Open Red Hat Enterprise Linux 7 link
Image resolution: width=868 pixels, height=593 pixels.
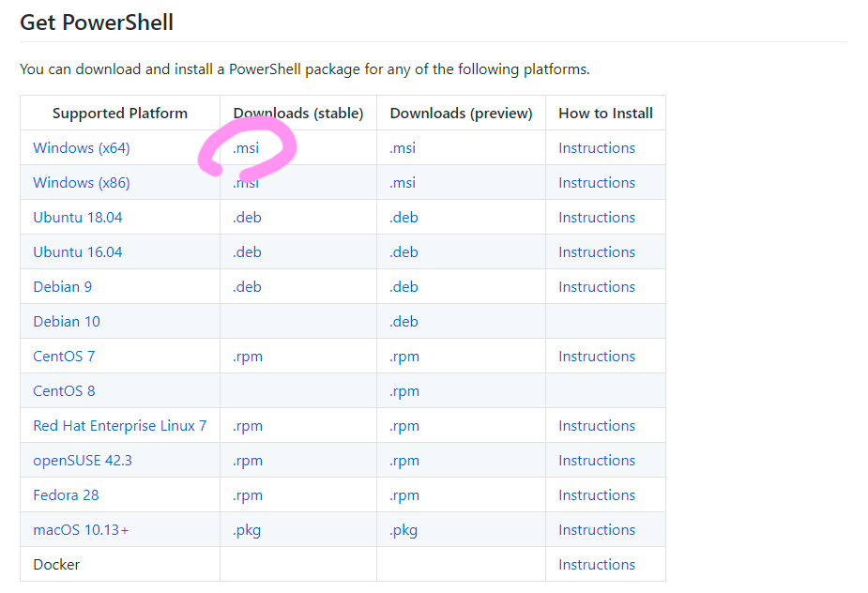(119, 426)
